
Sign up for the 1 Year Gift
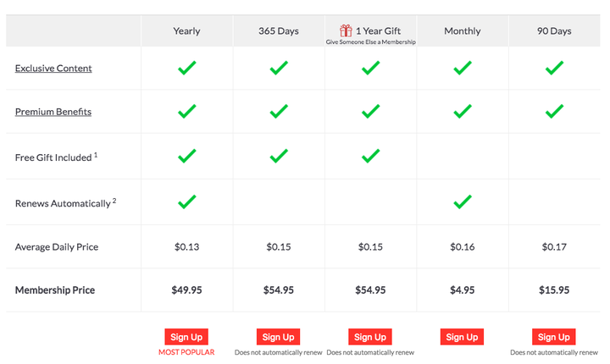[370, 337]
